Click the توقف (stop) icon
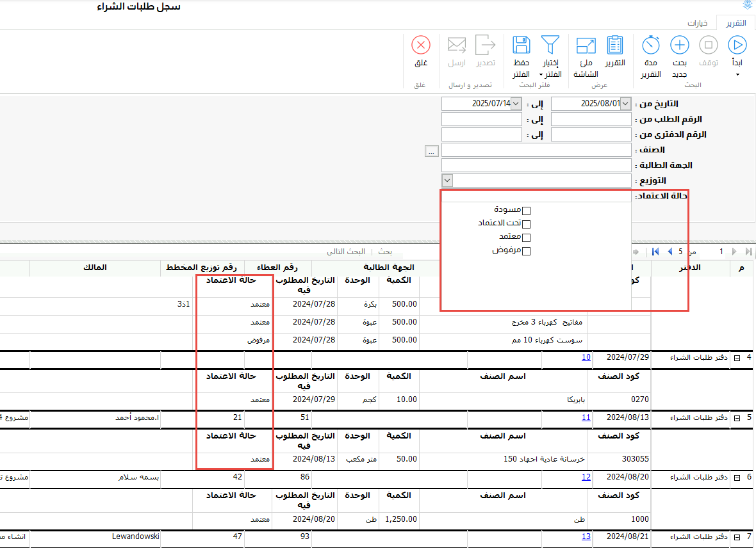 [x=708, y=45]
